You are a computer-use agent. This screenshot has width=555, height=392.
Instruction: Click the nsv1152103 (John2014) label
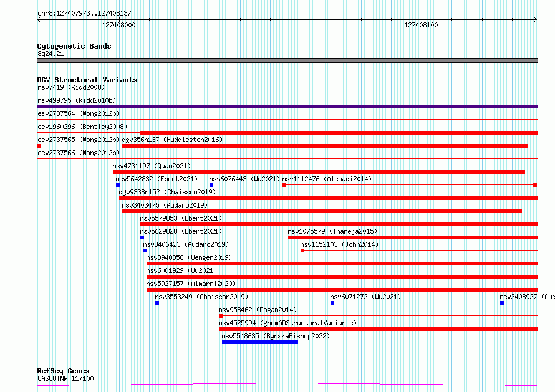(x=339, y=244)
